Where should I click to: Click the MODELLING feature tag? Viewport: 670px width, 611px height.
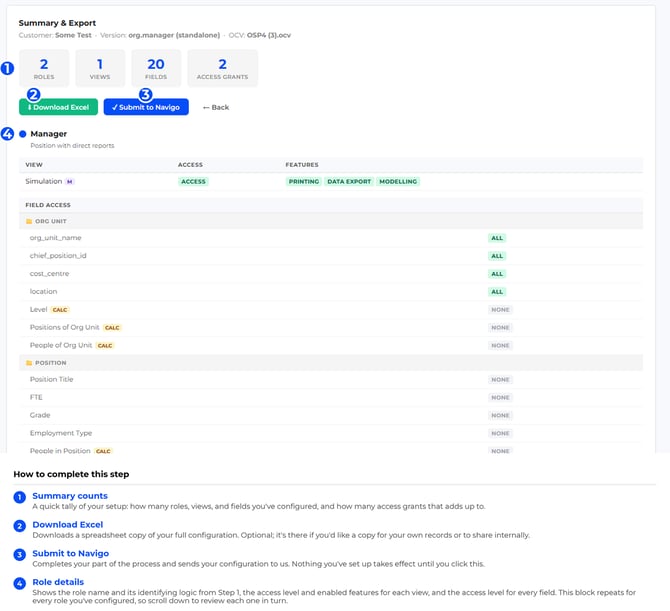click(398, 182)
